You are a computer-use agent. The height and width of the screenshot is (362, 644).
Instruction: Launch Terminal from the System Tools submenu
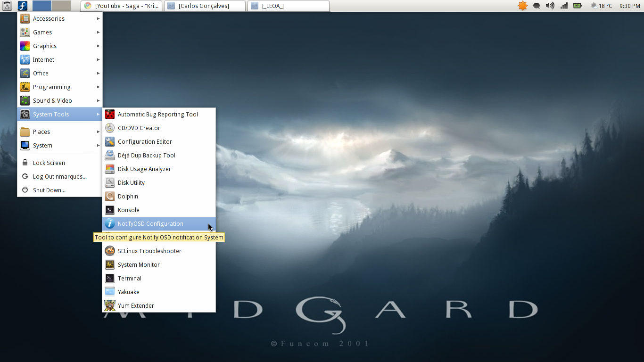tap(159, 279)
